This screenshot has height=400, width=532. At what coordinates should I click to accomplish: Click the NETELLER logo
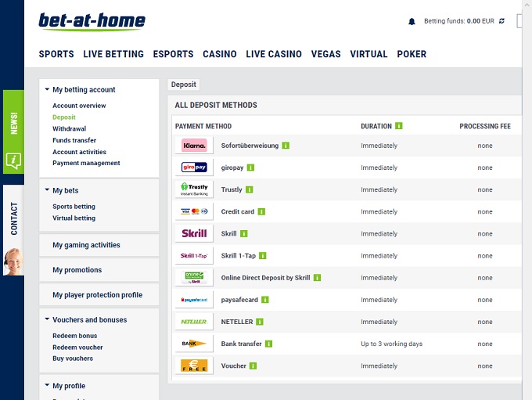click(193, 322)
